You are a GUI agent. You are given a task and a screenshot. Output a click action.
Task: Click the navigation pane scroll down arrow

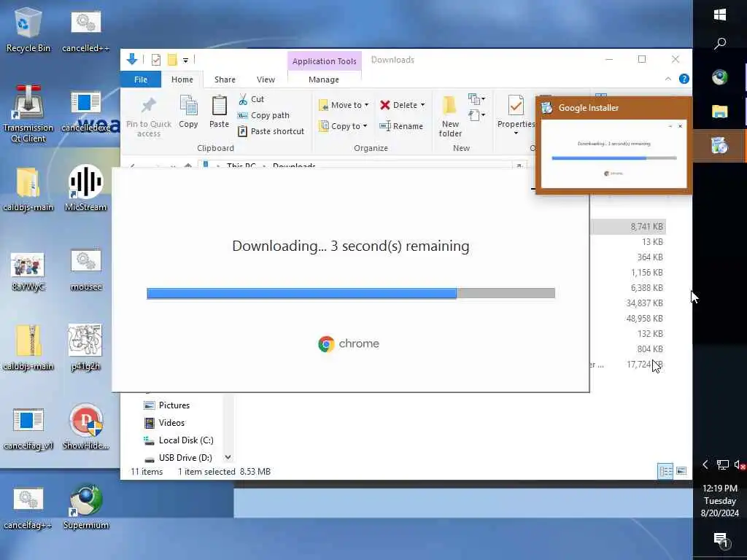228,457
